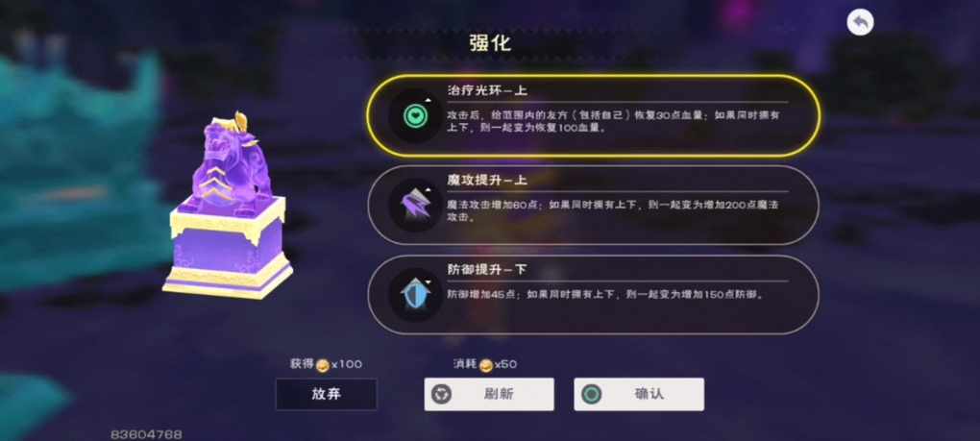
Task: Click the 刷新 refresh button
Action: pyautogui.click(x=489, y=394)
